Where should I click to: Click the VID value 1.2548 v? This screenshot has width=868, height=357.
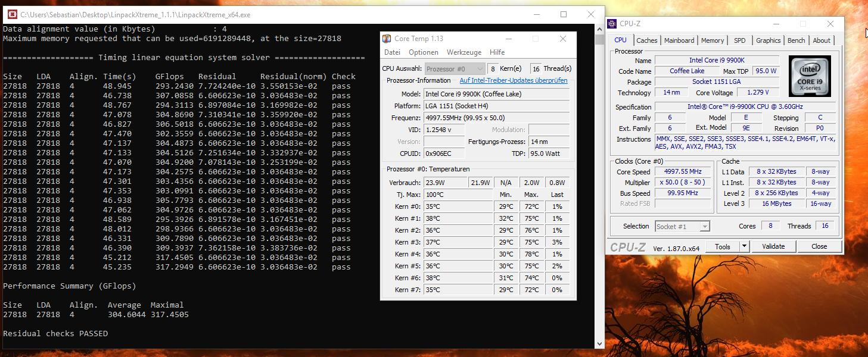tap(444, 130)
